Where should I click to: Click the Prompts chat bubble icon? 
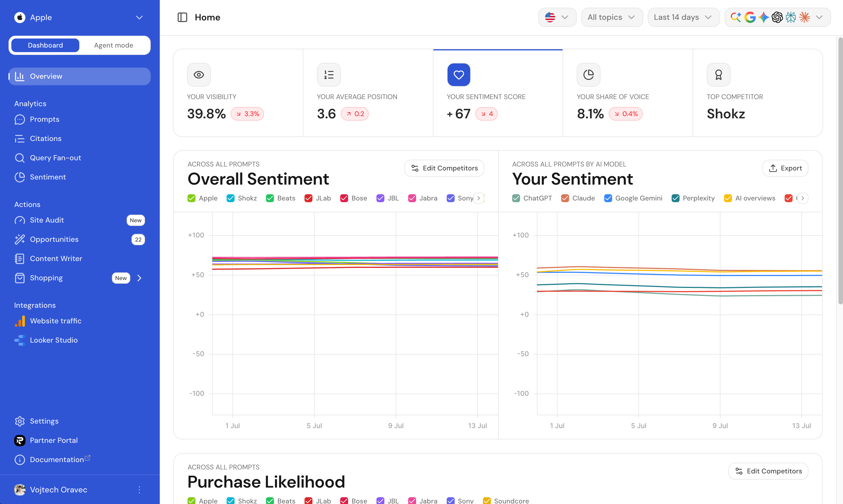[20, 119]
